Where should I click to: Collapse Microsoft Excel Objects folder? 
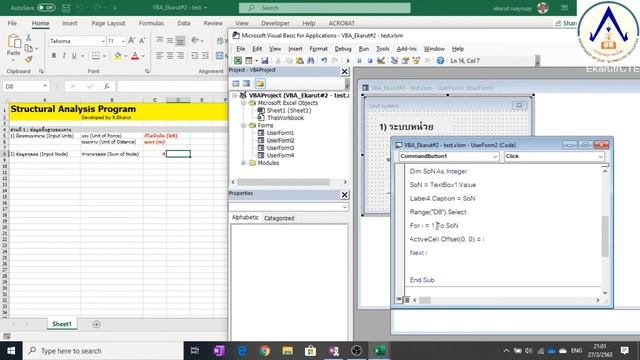pyautogui.click(x=244, y=103)
